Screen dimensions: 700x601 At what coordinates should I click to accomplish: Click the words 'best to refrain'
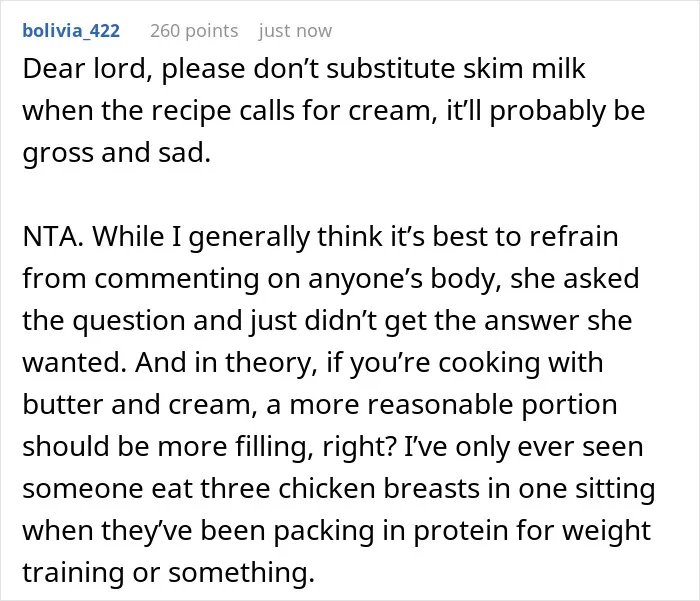coord(525,236)
